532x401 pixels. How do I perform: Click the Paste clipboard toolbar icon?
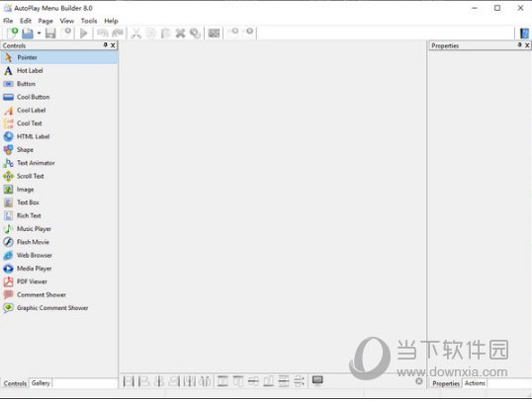click(x=165, y=34)
